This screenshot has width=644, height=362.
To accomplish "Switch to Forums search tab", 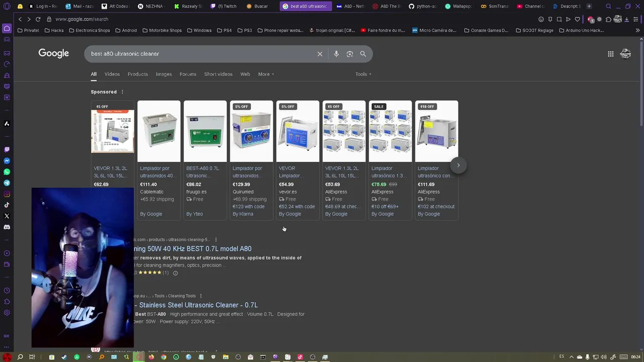I will tap(188, 74).
